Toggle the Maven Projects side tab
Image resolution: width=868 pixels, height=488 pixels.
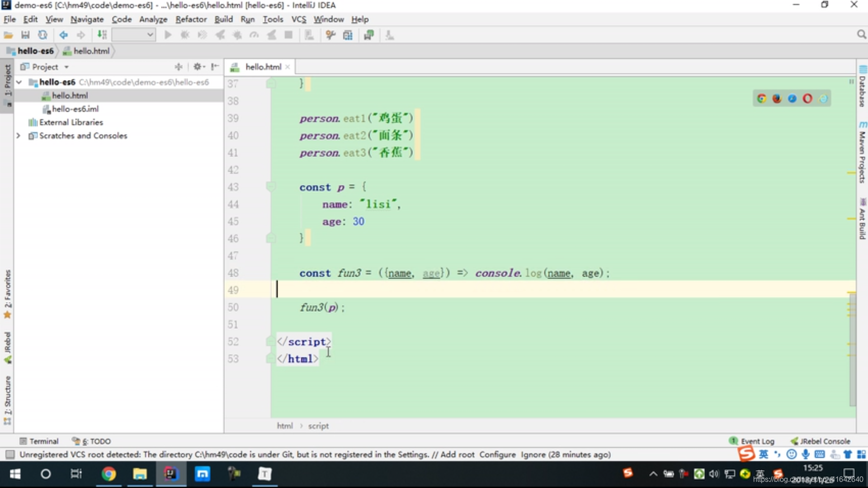862,152
